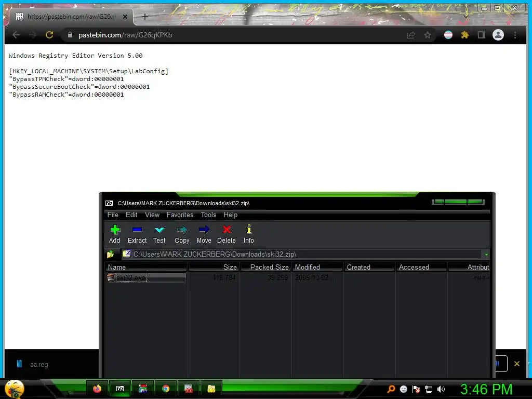The width and height of the screenshot is (532, 399).
Task: Share this page via address bar icon
Action: pos(411,35)
